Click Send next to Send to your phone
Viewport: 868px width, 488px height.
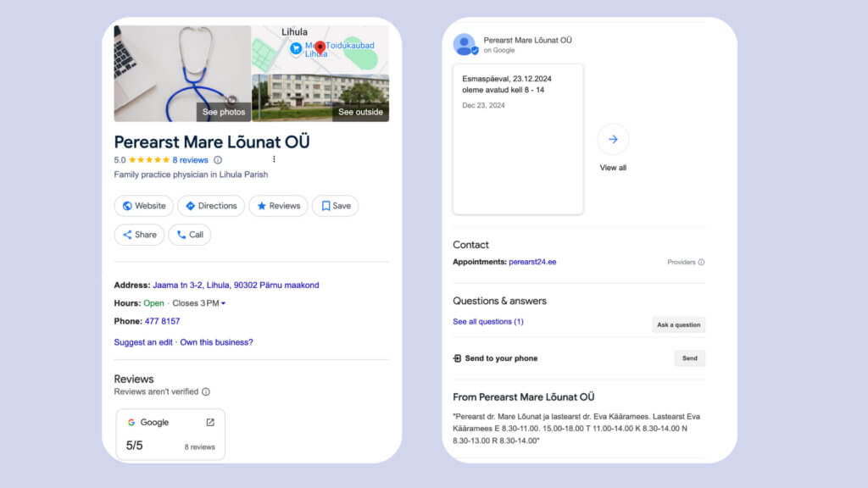tap(689, 358)
